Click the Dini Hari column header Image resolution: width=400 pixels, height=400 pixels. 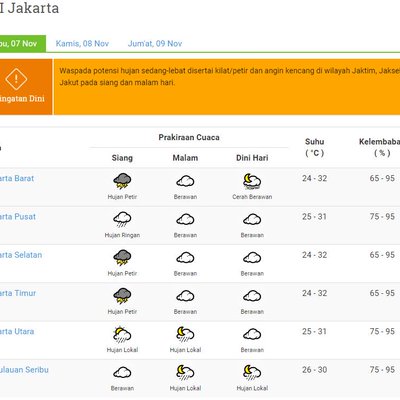click(x=252, y=158)
